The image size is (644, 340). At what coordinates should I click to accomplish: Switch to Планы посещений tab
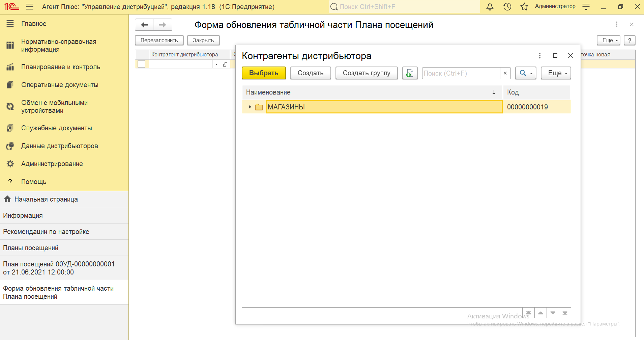64,248
